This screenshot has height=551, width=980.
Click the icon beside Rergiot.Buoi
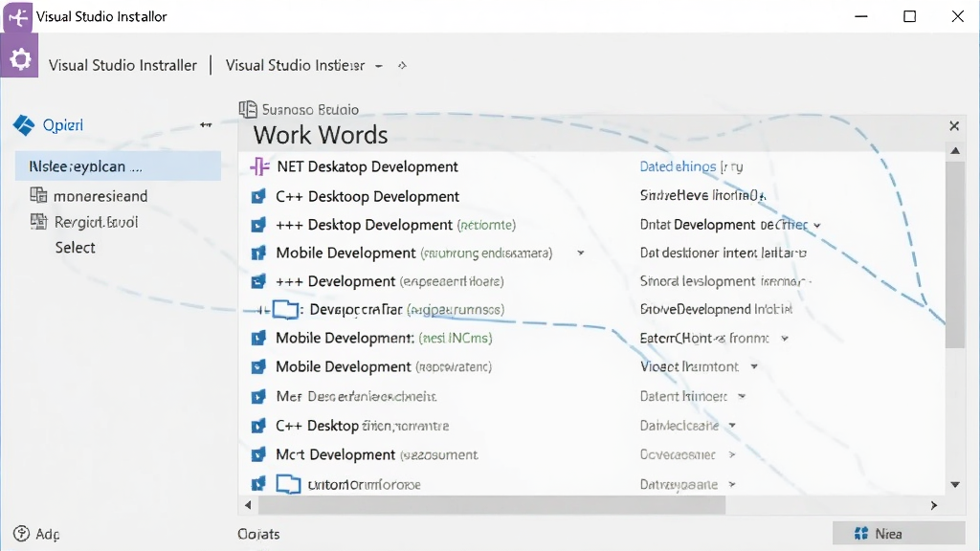(x=38, y=221)
